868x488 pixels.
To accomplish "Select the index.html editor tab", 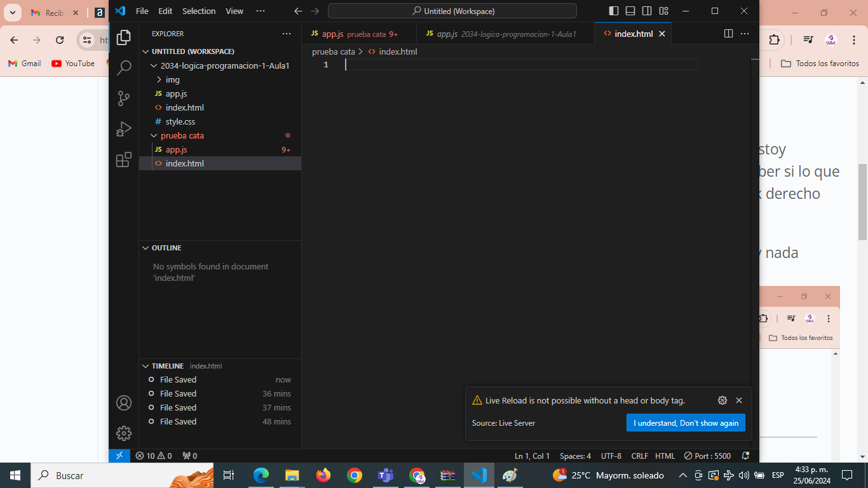I will point(633,34).
